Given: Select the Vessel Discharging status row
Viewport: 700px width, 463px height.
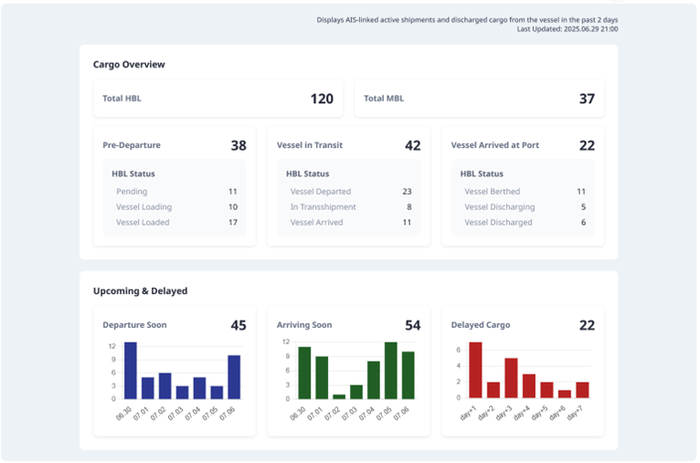Looking at the screenshot, I should point(523,207).
